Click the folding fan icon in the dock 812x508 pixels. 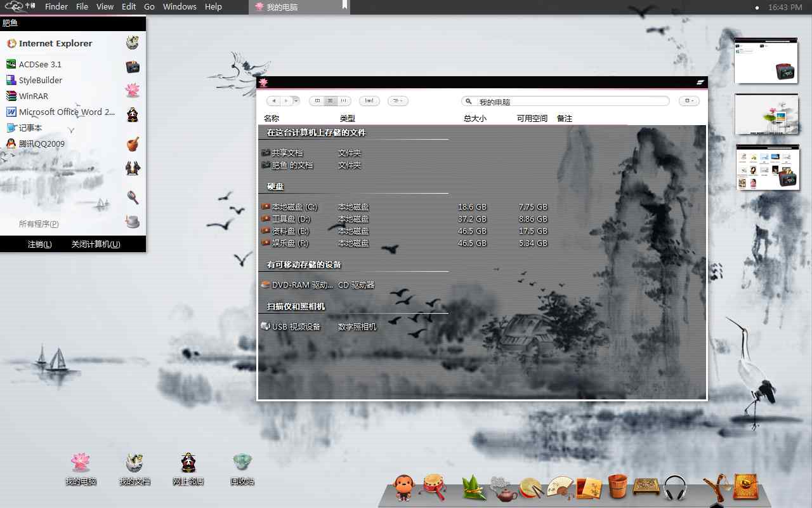pyautogui.click(x=560, y=488)
